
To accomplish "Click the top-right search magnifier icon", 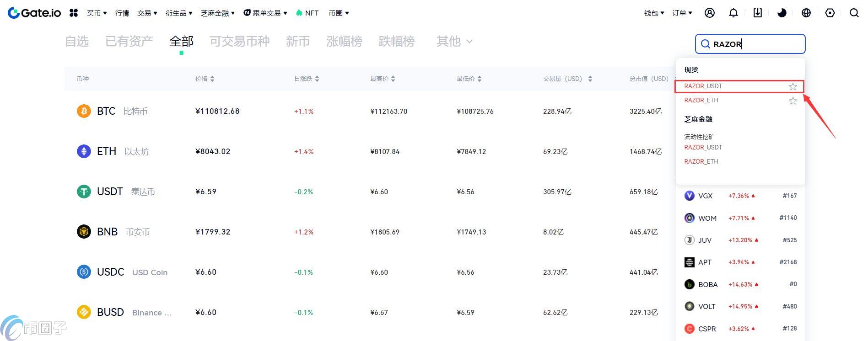I will (854, 13).
